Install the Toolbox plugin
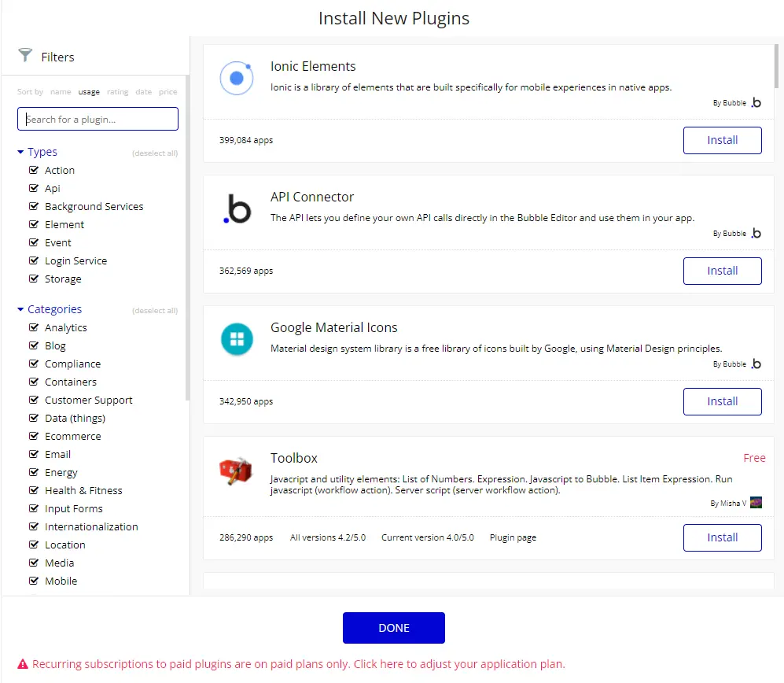This screenshot has width=784, height=683. (722, 537)
